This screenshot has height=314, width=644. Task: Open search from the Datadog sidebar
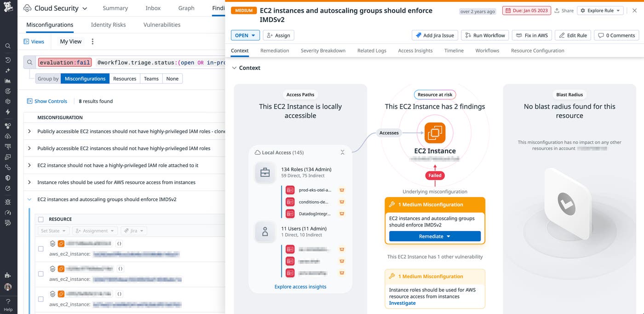click(7, 46)
